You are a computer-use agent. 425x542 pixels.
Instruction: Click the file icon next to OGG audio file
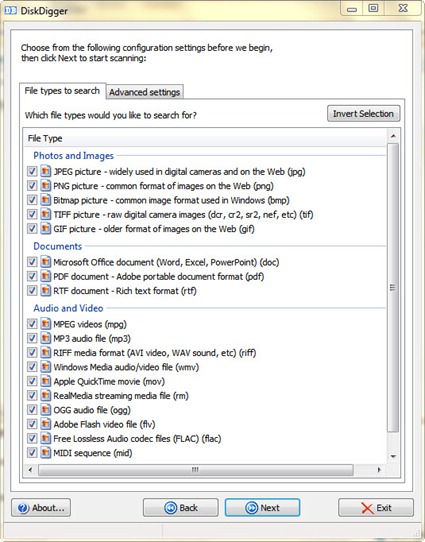[x=45, y=410]
